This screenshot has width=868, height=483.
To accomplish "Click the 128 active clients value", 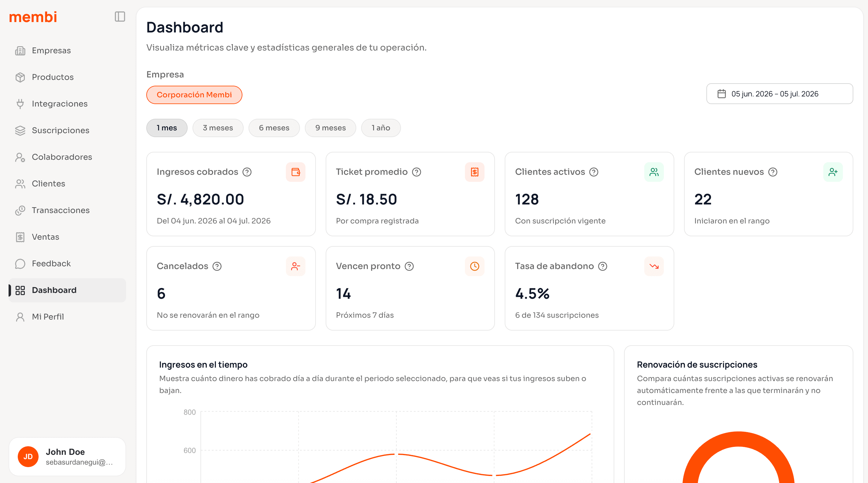I will click(527, 200).
